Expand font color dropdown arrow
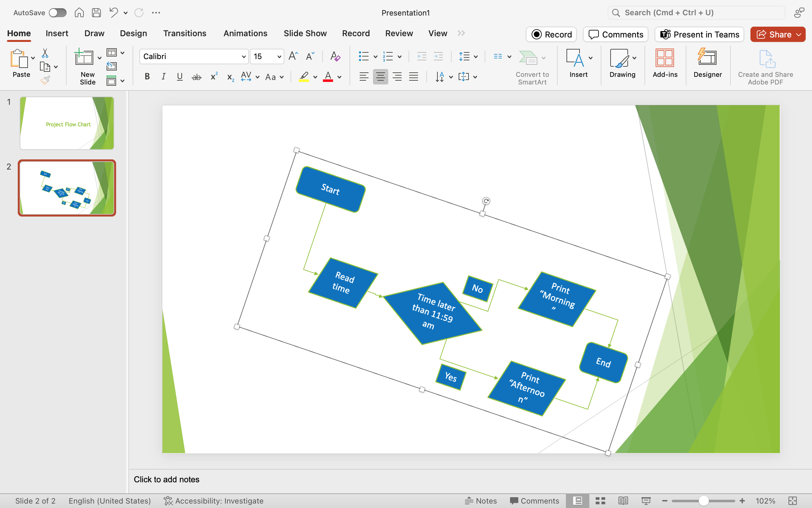This screenshot has height=508, width=812. [x=340, y=77]
